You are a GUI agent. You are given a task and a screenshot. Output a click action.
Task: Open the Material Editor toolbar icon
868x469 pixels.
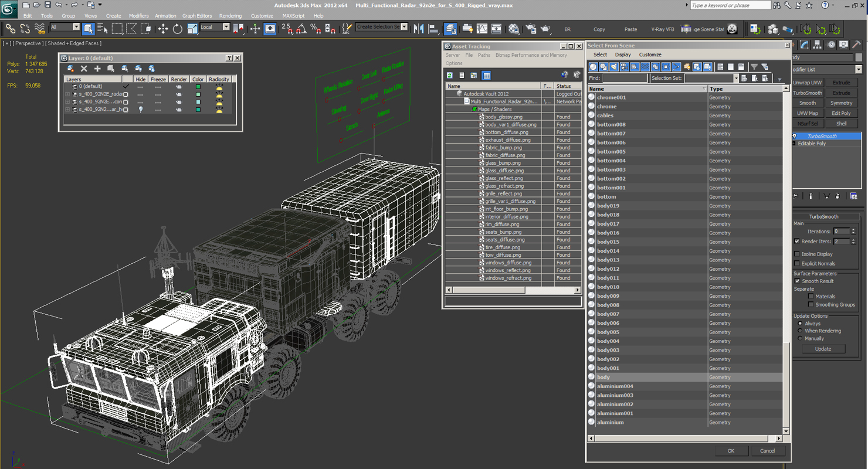tap(514, 29)
